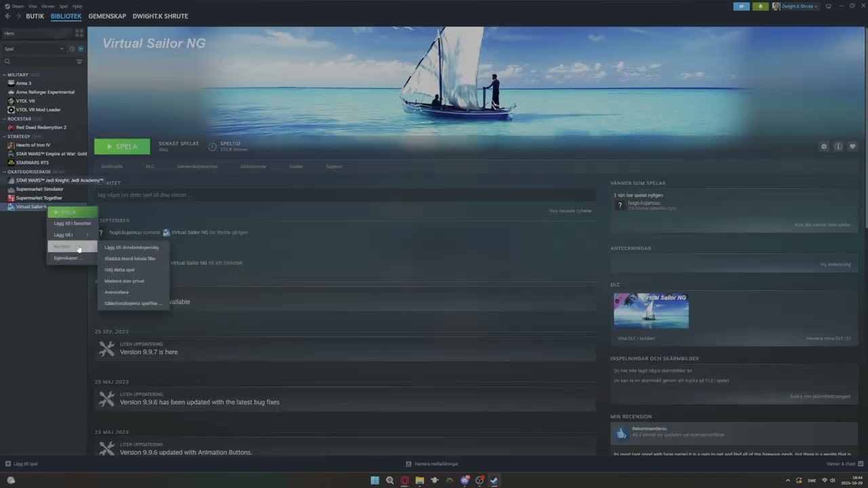
Task: Click the Hem home field in sidebar
Action: 37,33
